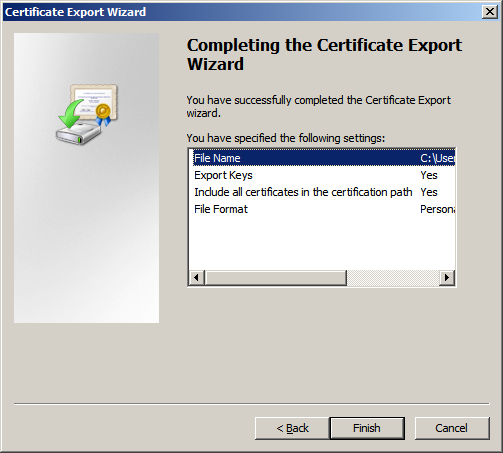503x453 pixels.
Task: Select Include all certificates in certification path row
Action: (324, 192)
